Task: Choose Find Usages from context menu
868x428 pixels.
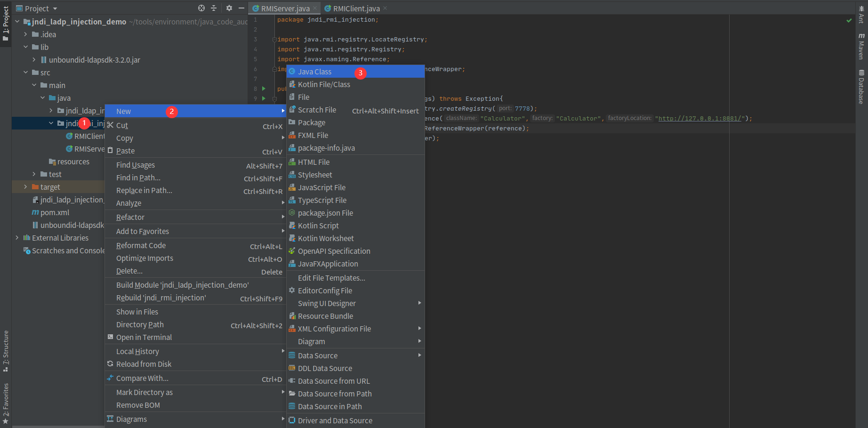Action: (x=195, y=165)
